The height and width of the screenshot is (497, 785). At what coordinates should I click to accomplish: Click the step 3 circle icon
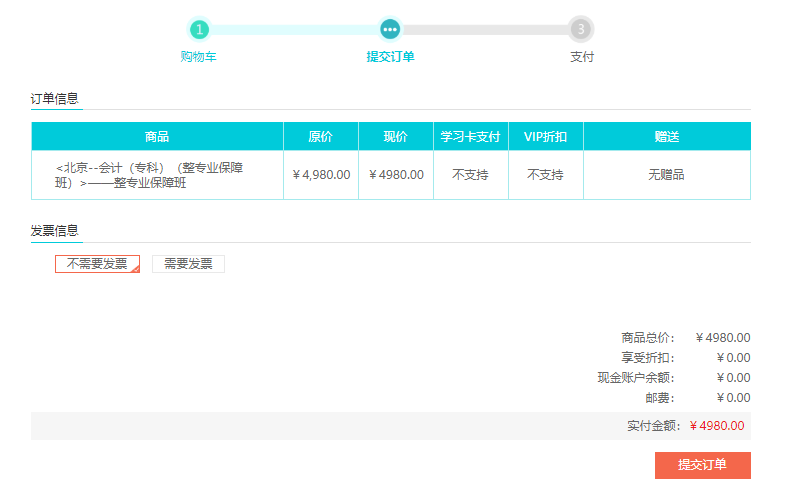pyautogui.click(x=581, y=29)
